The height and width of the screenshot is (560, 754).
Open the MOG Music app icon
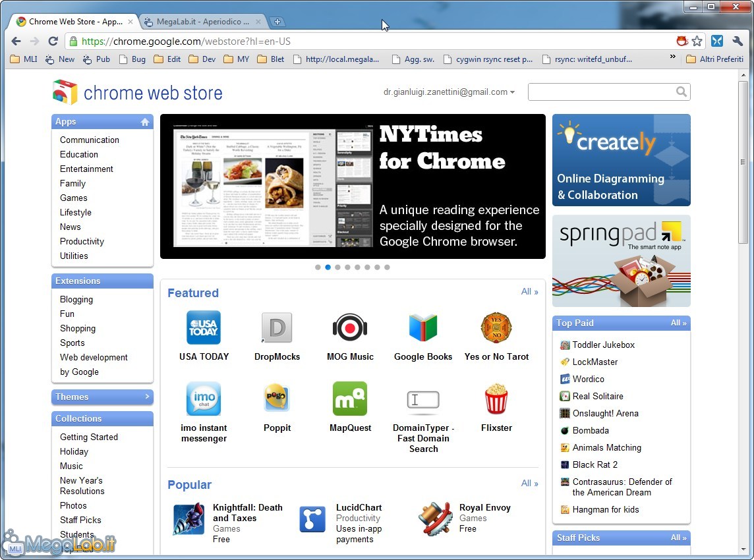tap(349, 328)
